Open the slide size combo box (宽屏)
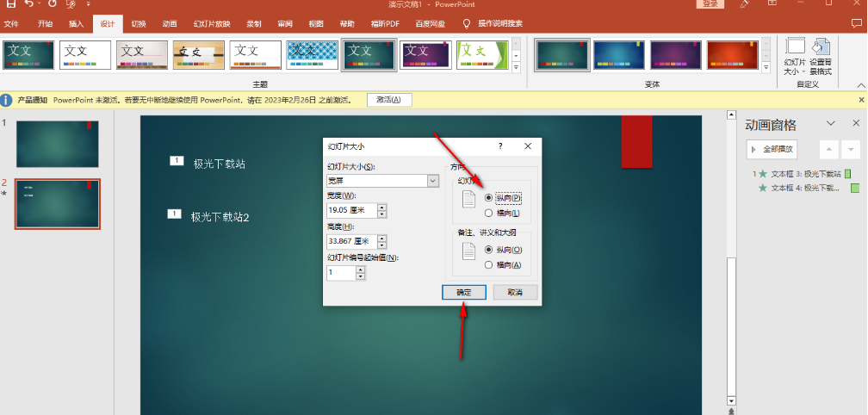 pos(382,181)
